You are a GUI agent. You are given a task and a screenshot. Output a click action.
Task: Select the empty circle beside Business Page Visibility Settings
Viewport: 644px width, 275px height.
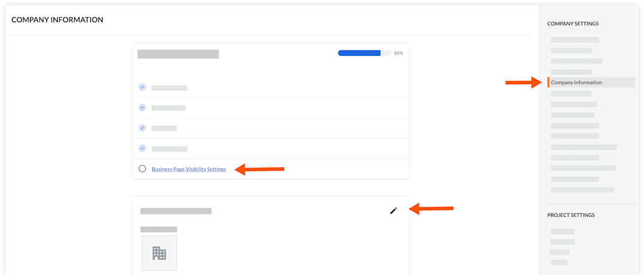click(x=142, y=169)
